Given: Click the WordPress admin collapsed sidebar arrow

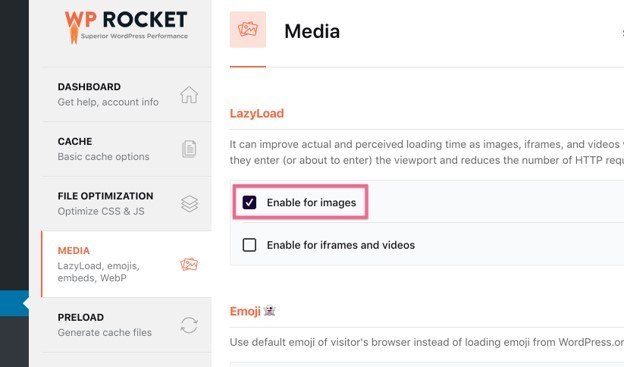Looking at the screenshot, I should pos(26,304).
